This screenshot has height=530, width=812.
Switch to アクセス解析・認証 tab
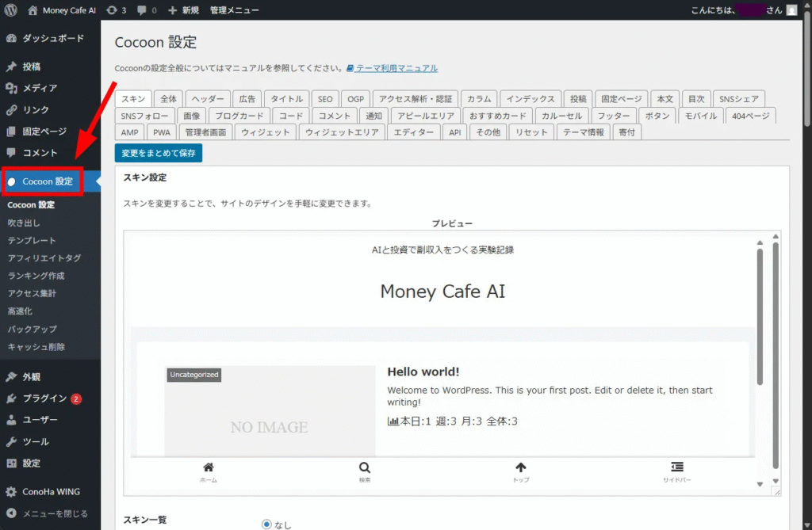pyautogui.click(x=416, y=99)
